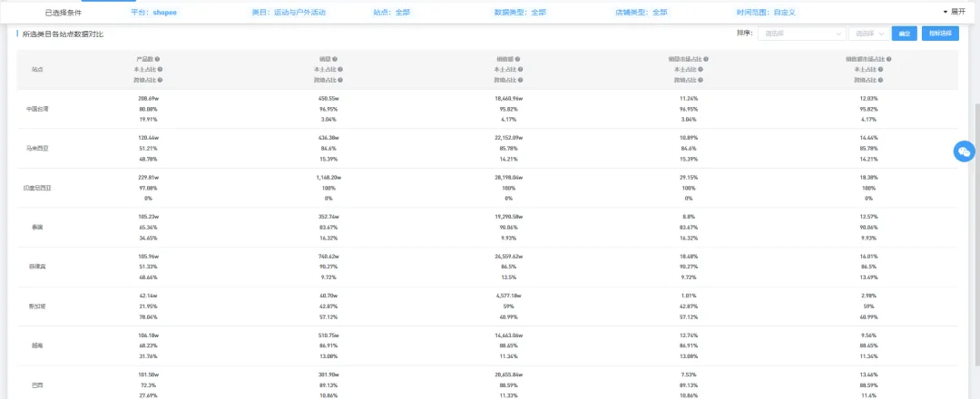
Task: Click 本土占比 help icon in 销量市场占比 column
Action: tap(700, 69)
